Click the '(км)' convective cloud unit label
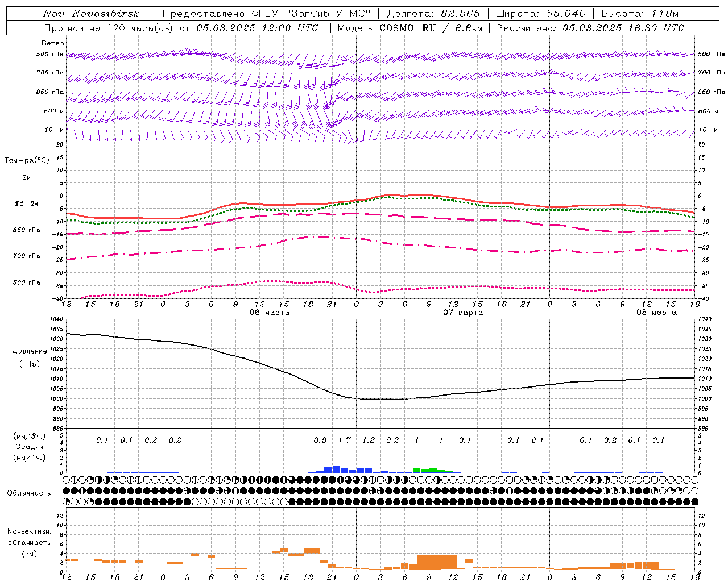 pyautogui.click(x=30, y=554)
